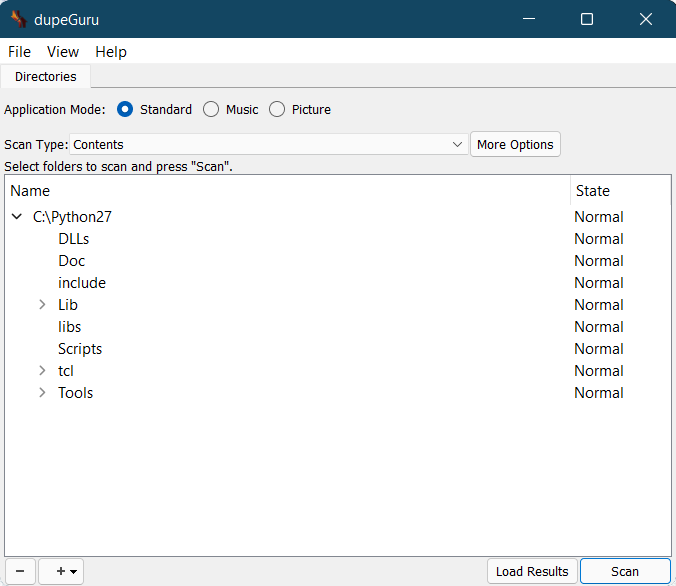This screenshot has height=586, width=676.
Task: Click the More Options button
Action: click(515, 144)
